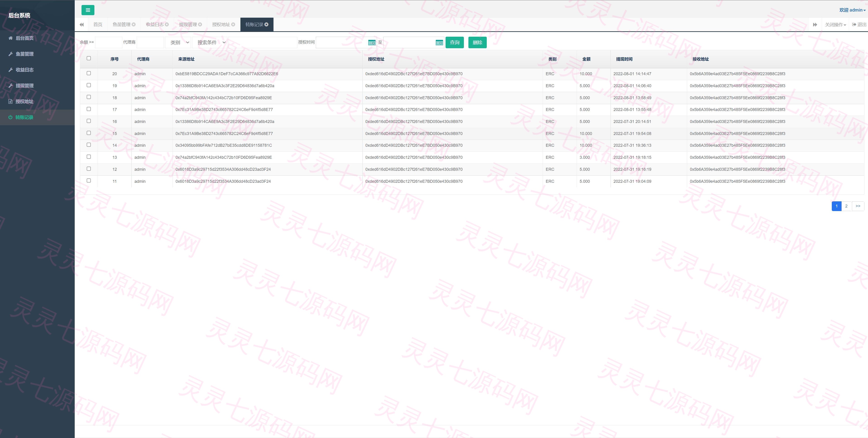Focus the 余额 >= input field
This screenshot has height=438, width=868.
tap(108, 43)
